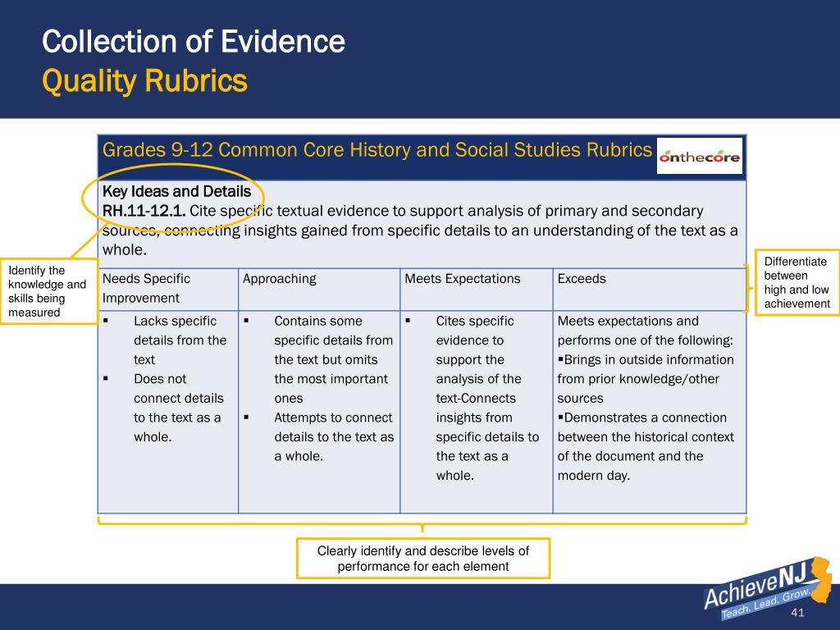Click 'Does not connect details' bullet
Image resolution: width=840 pixels, height=630 pixels.
pos(178,408)
